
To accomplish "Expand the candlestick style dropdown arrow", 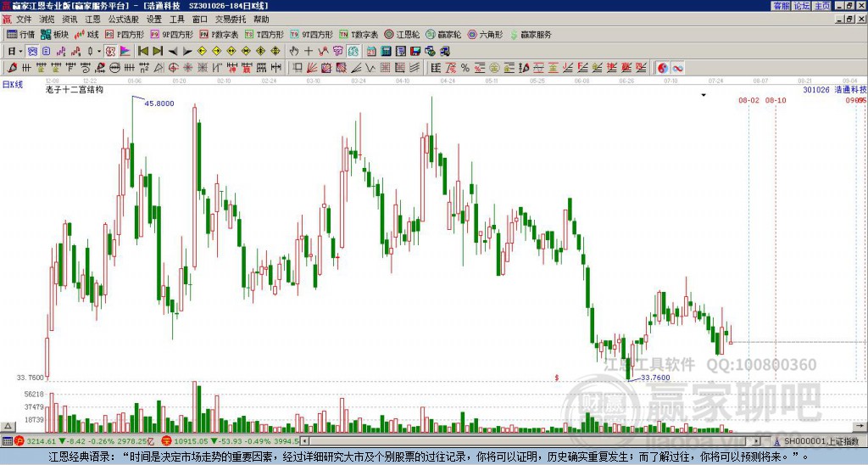I will 99,52.
